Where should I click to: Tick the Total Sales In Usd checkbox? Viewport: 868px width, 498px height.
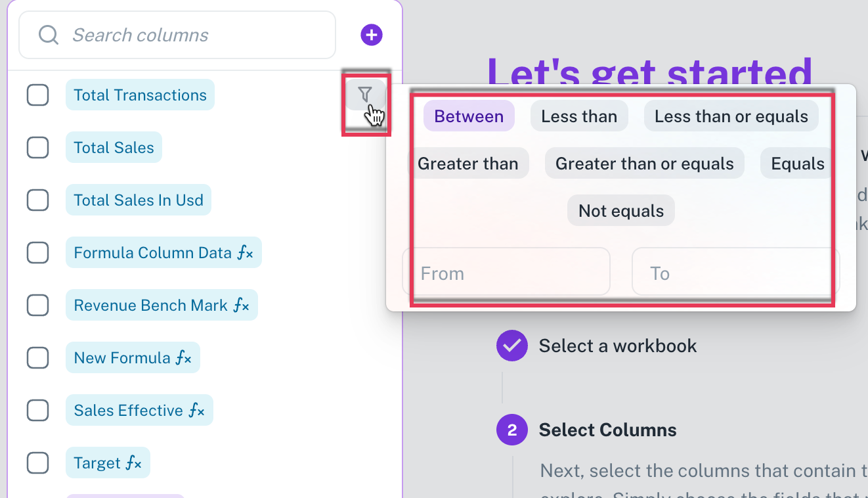click(37, 200)
